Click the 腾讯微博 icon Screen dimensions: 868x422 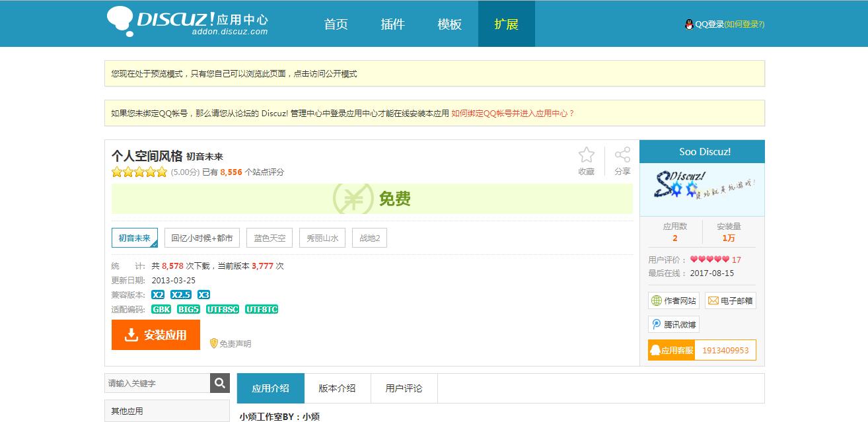coord(657,324)
